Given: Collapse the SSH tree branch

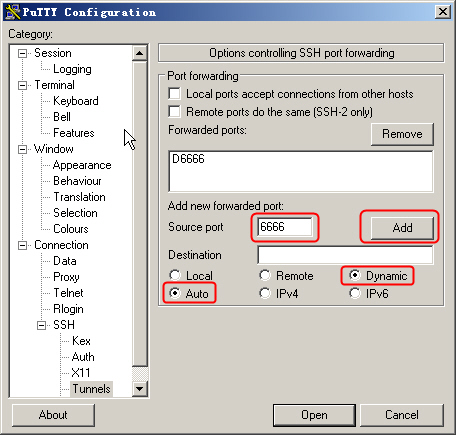Looking at the screenshot, I should 41,325.
